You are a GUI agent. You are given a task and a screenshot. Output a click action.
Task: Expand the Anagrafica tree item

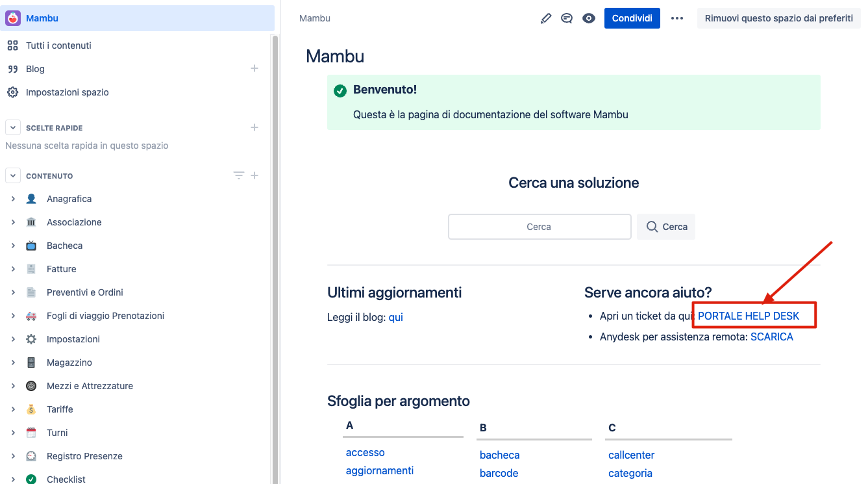pos(13,199)
